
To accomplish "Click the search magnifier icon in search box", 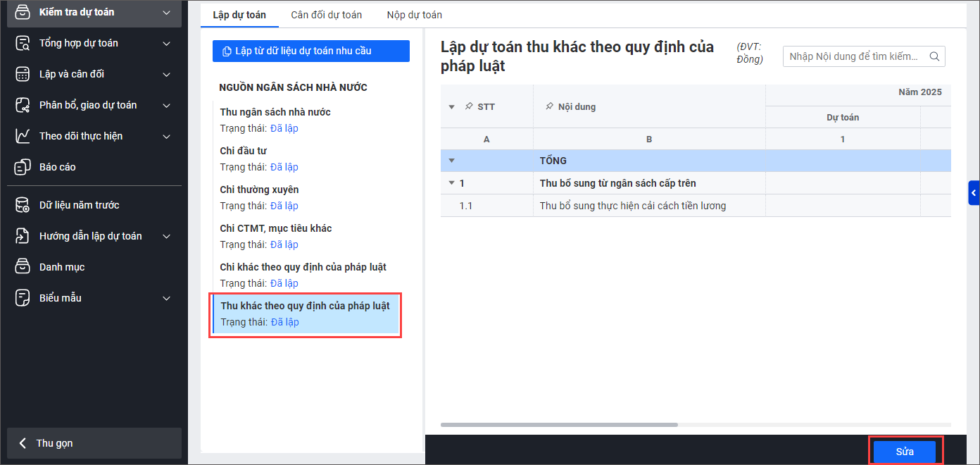I will tap(935, 56).
